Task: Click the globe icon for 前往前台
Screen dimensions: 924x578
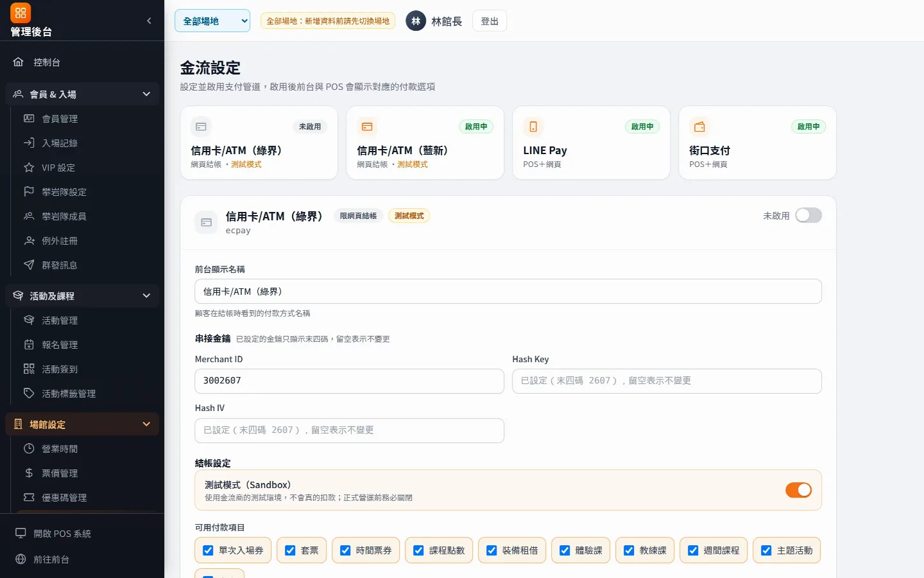Action: click(21, 559)
